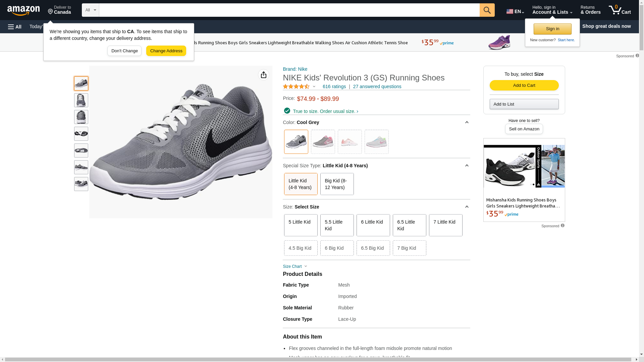The image size is (644, 362).
Task: Open the EN language dropdown
Action: (515, 11)
